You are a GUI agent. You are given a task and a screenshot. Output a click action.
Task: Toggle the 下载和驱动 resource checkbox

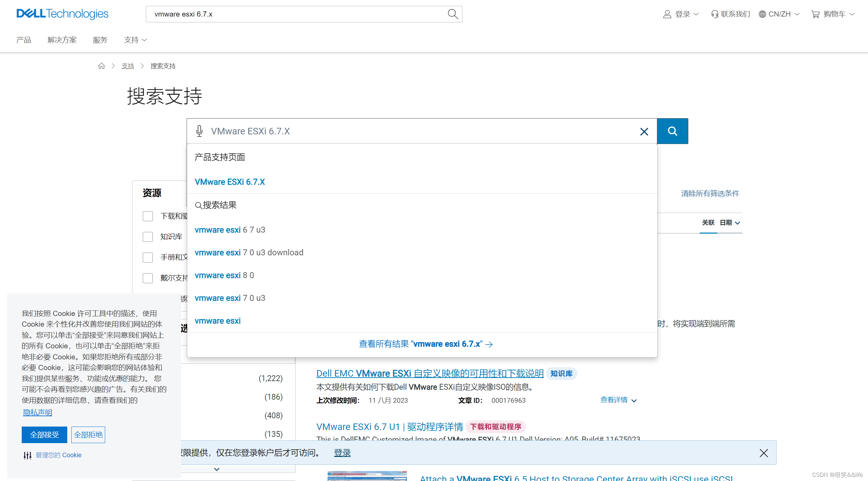[148, 216]
